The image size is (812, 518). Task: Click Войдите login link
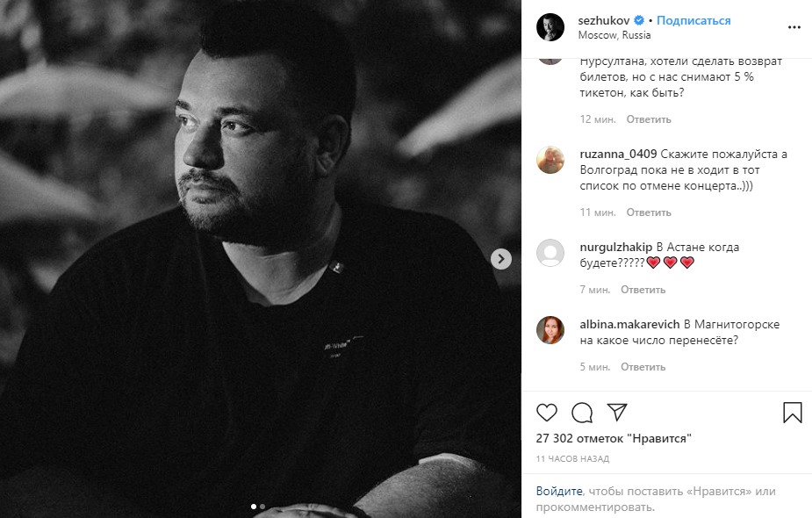click(559, 491)
